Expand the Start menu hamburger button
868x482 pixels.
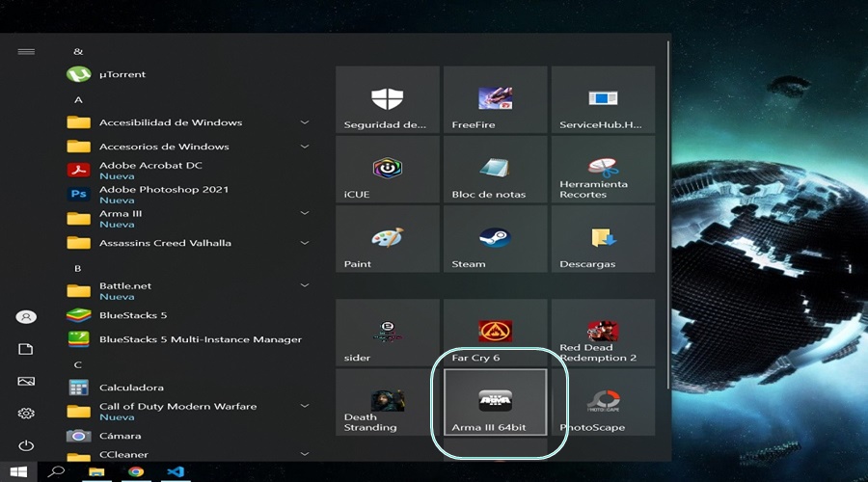coord(26,52)
